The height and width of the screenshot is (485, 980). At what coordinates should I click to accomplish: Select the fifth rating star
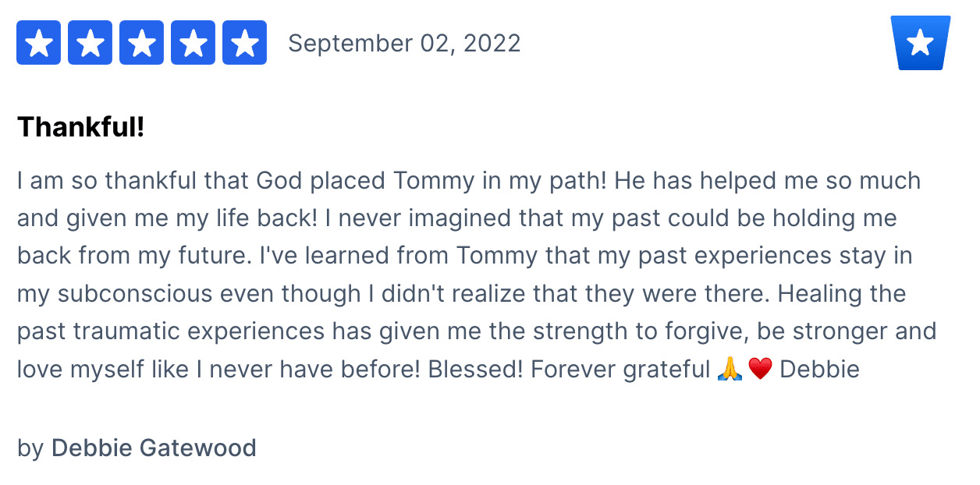(245, 43)
